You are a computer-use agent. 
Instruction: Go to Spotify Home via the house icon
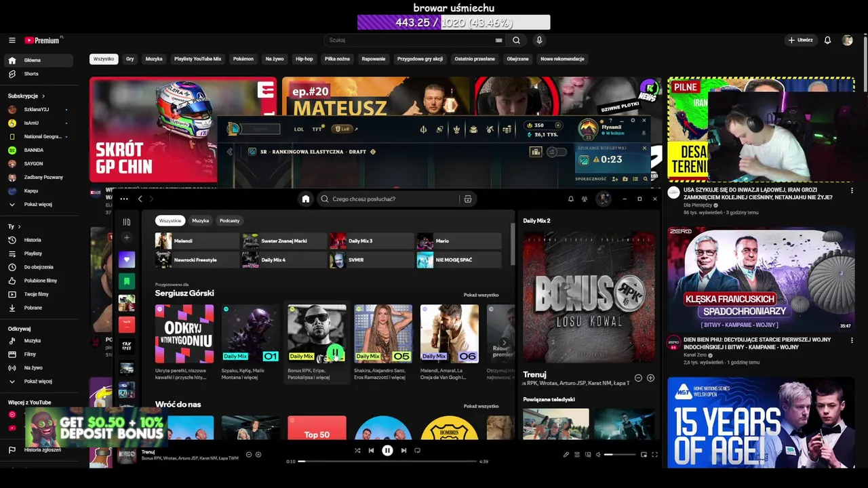pyautogui.click(x=306, y=199)
